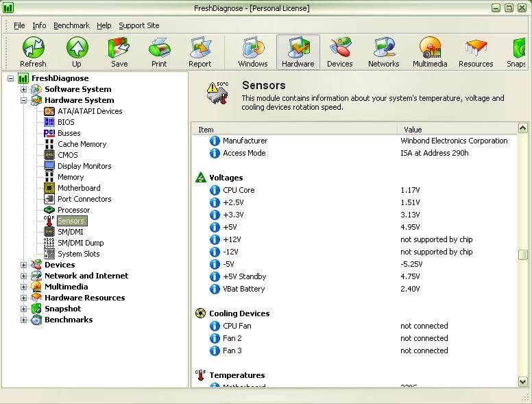The image size is (532, 404).
Task: Click the Temperatures section heading
Action: (237, 375)
